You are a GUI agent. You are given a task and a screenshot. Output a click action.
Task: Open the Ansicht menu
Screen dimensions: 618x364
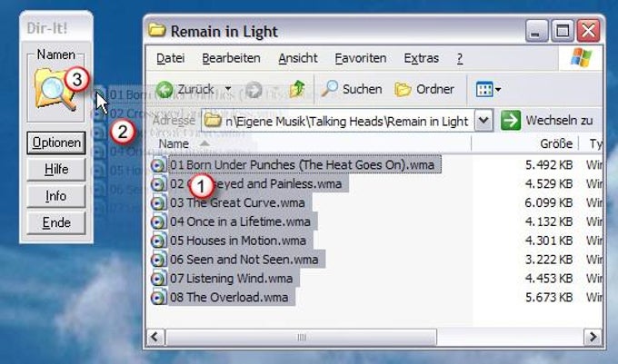297,58
